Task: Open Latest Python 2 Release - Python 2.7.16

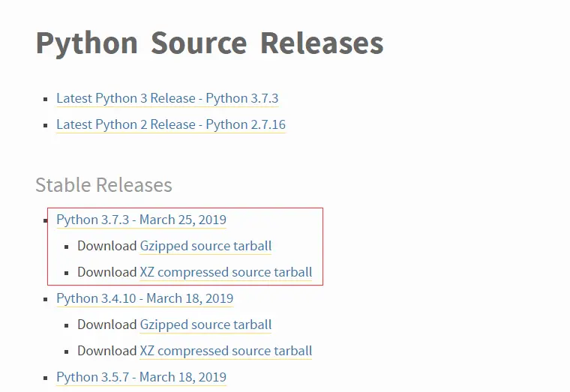Action: tap(171, 124)
